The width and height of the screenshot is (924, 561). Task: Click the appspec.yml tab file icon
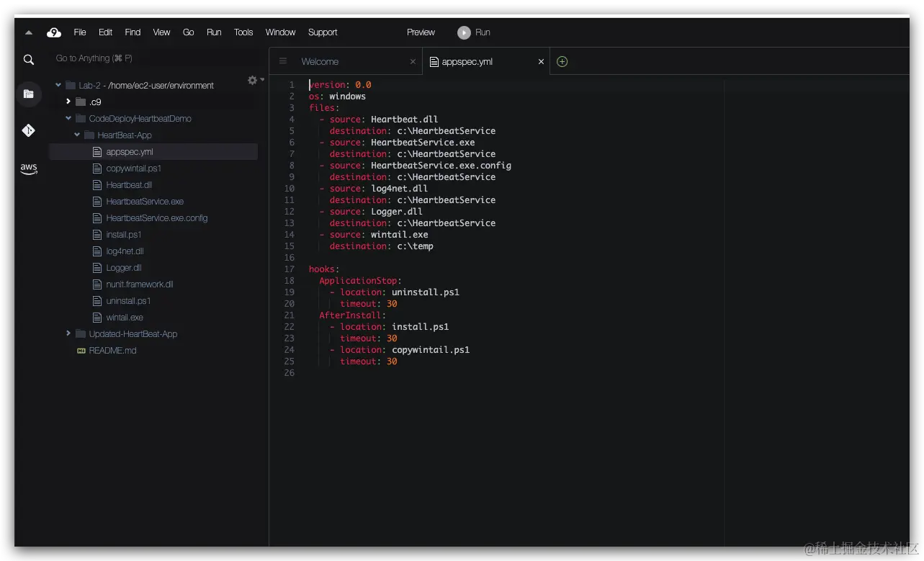pyautogui.click(x=434, y=62)
